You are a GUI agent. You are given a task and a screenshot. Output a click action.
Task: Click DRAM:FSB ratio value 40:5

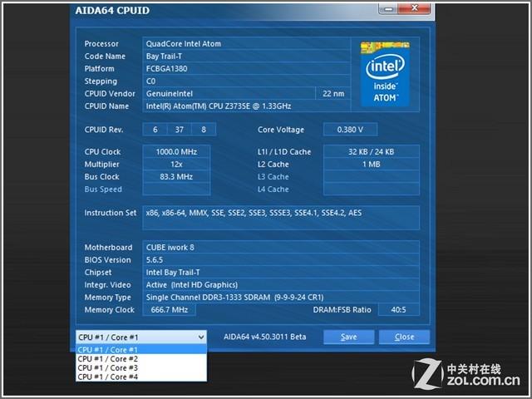pos(398,310)
